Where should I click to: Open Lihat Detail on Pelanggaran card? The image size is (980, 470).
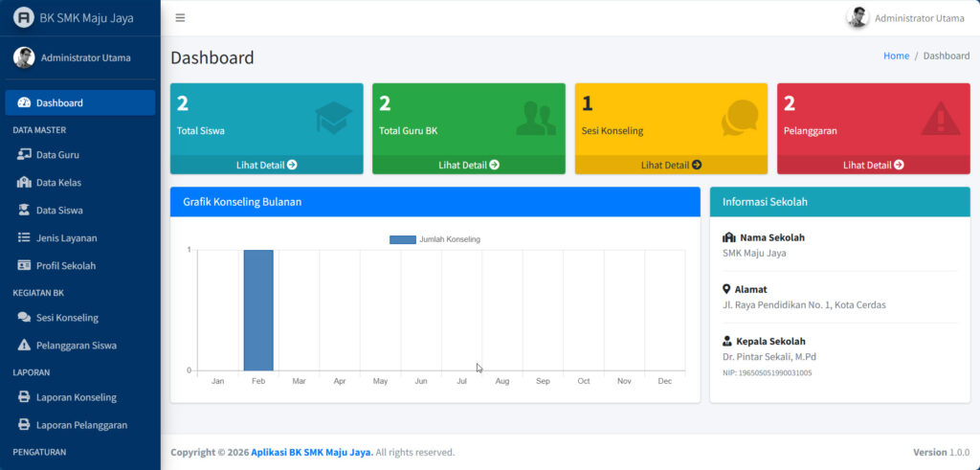click(x=873, y=165)
